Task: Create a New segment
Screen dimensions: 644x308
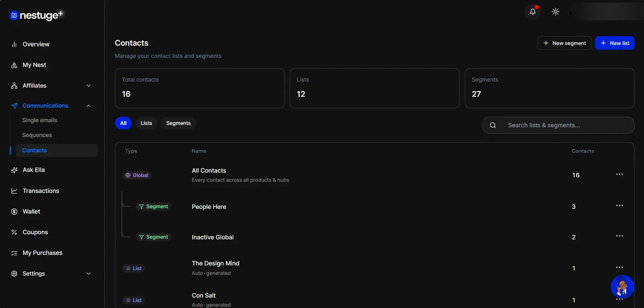Action: [564, 43]
